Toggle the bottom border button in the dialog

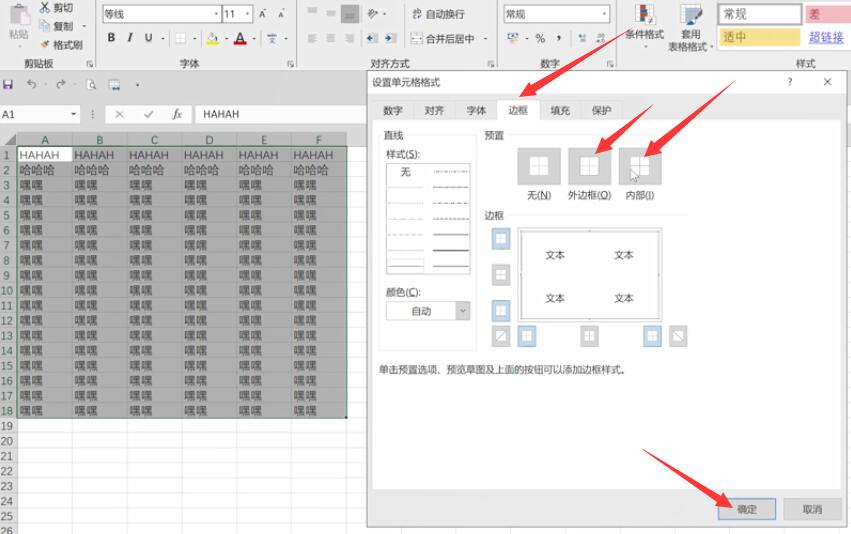tap(501, 310)
